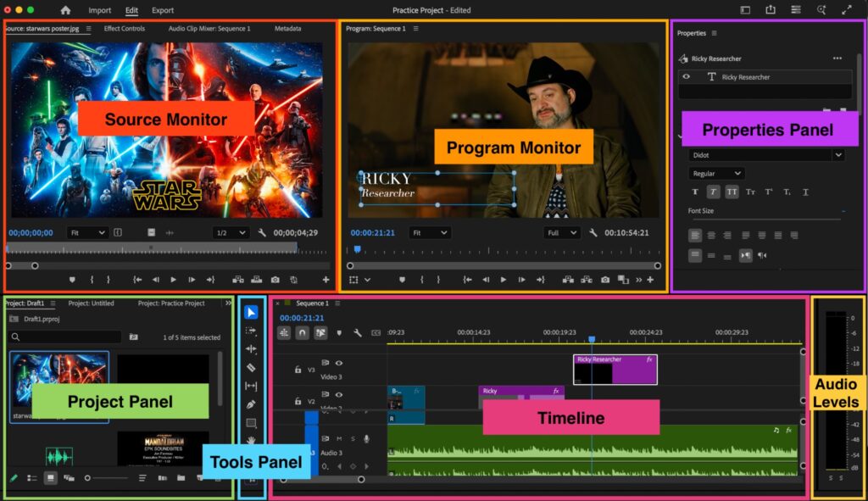Expand Project panel tabs overflow chevron
Image resolution: width=868 pixels, height=501 pixels.
[x=228, y=303]
